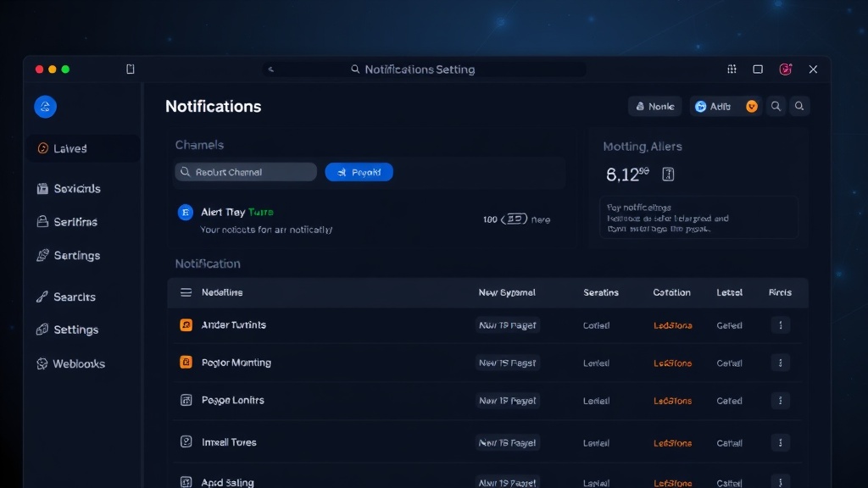Click the calendar icon beside the 6.12 metric
The image size is (868, 488).
click(669, 173)
